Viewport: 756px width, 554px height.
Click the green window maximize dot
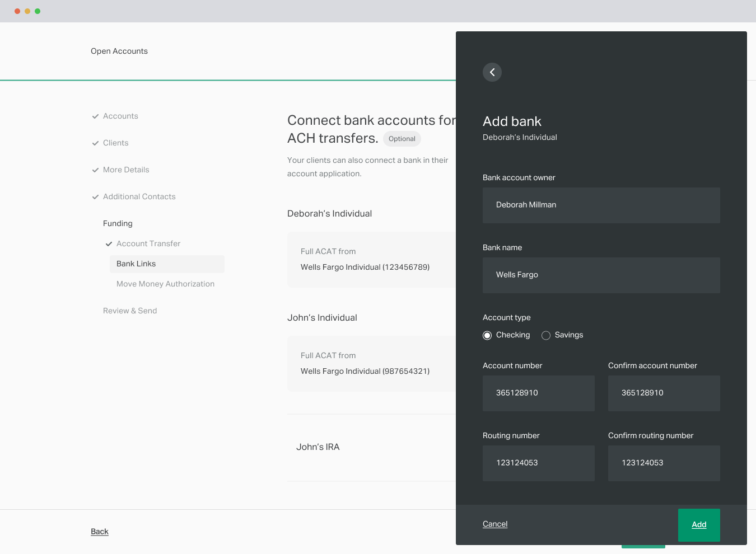38,11
